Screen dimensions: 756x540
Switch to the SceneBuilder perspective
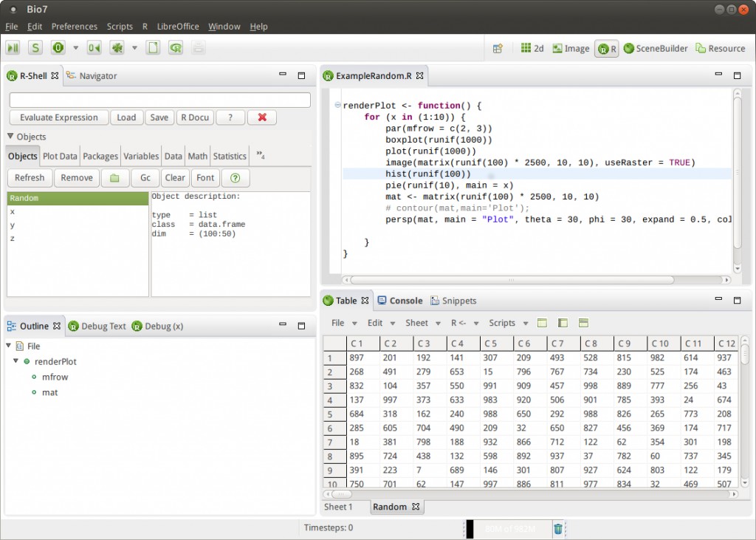click(x=655, y=48)
